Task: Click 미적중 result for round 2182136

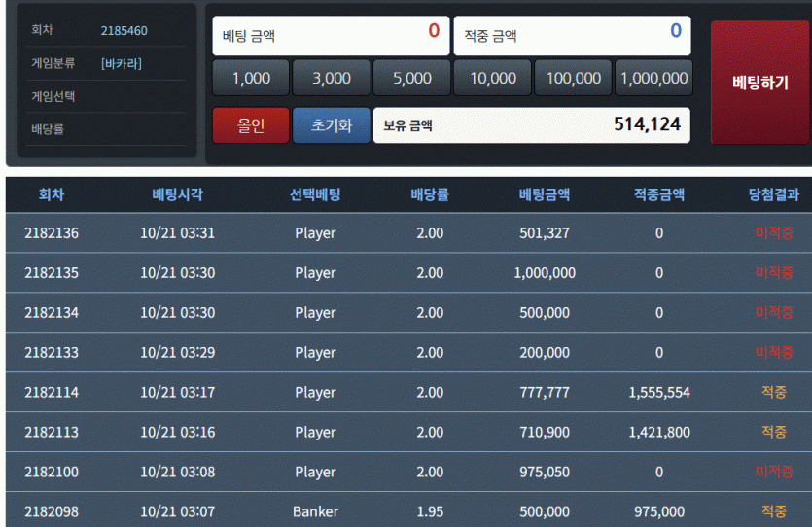Action: click(x=774, y=233)
